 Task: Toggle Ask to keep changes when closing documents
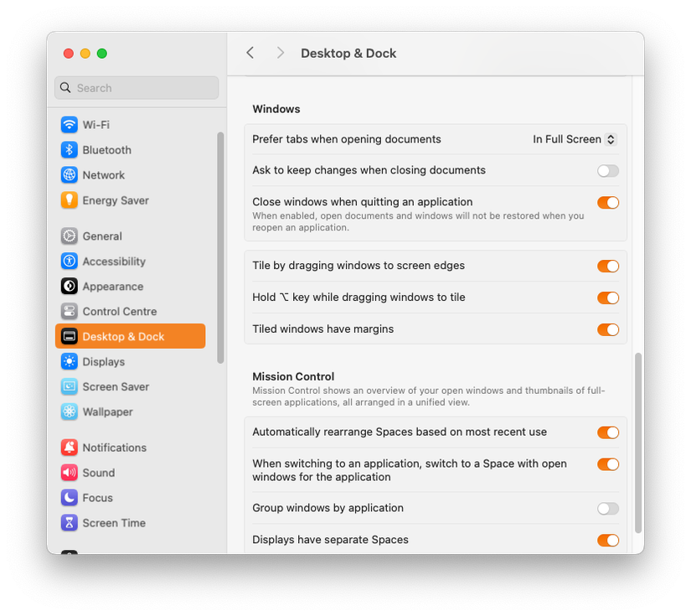(x=607, y=170)
